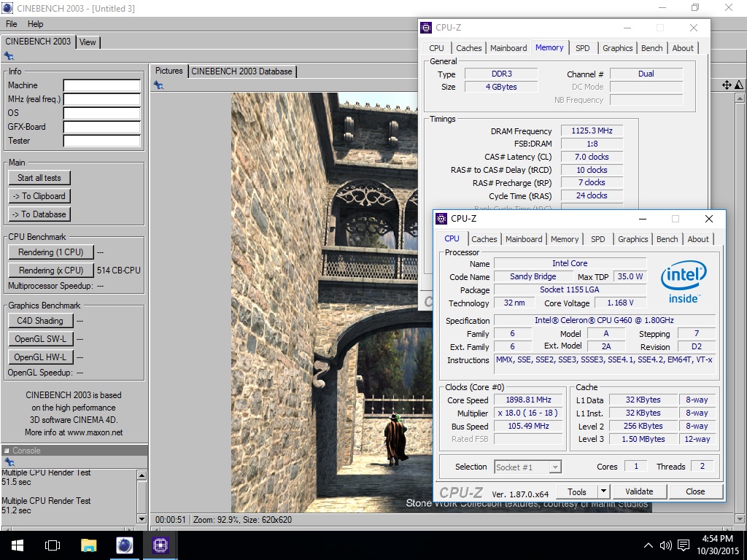Click the picture view scrollbar down arrow
This screenshot has height=560, width=747.
(x=740, y=518)
